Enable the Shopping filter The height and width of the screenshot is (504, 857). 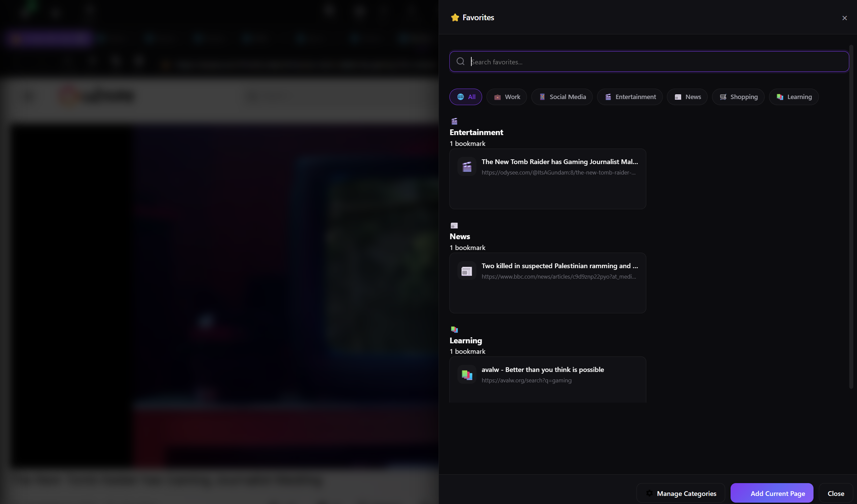click(738, 96)
